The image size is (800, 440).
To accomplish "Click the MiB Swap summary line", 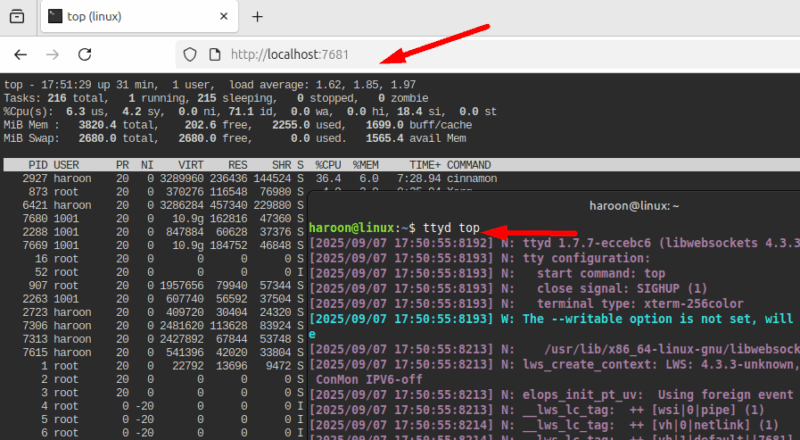I will (235, 138).
